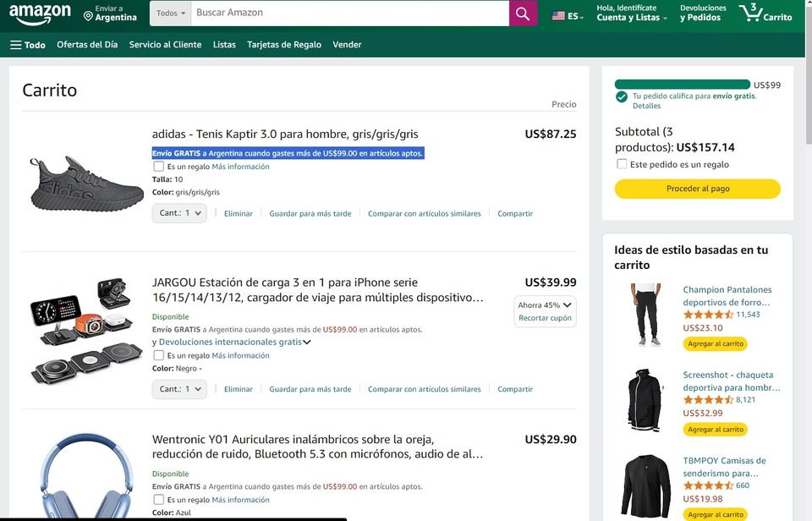Save JARGOU charger for later
The width and height of the screenshot is (812, 521).
coord(310,389)
